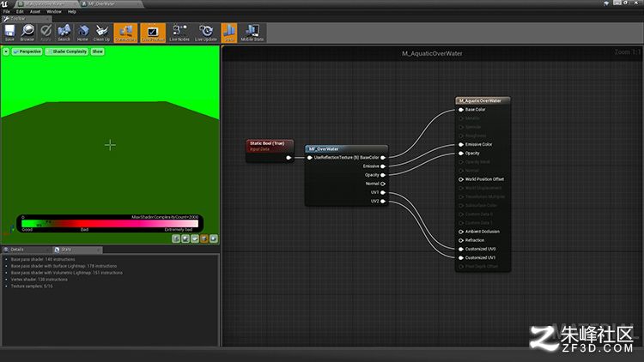
Task: Click Customized UV0 input pin
Action: click(x=461, y=249)
